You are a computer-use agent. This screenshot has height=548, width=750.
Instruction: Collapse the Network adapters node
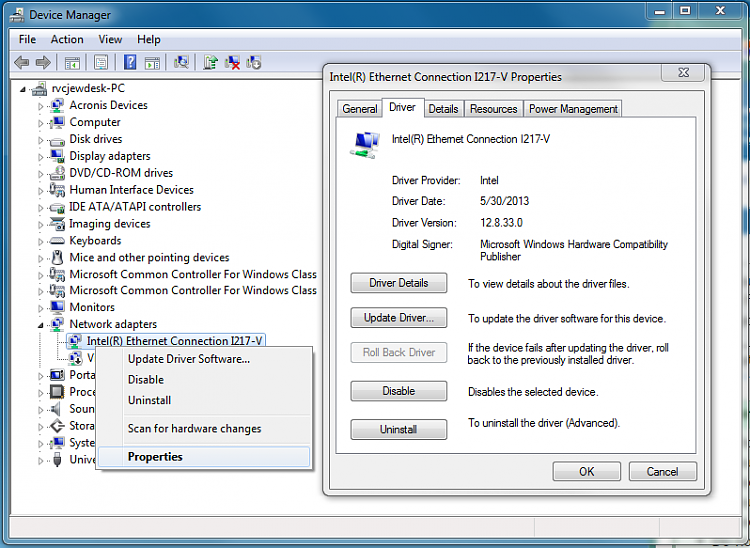pos(41,325)
